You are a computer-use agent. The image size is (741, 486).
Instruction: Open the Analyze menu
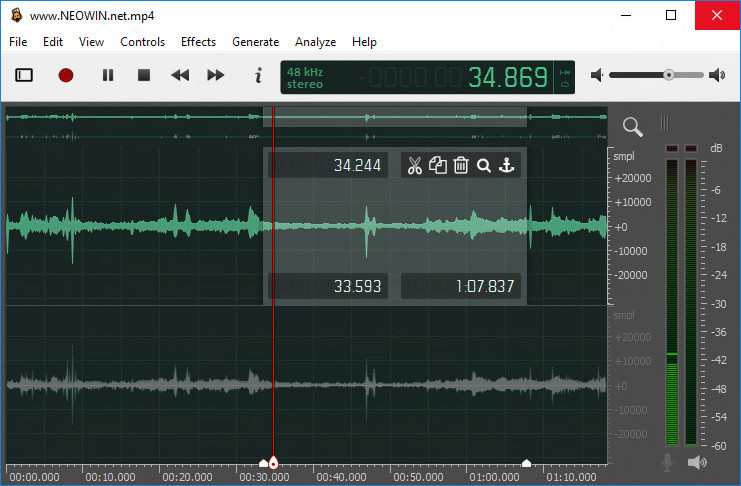tap(315, 42)
